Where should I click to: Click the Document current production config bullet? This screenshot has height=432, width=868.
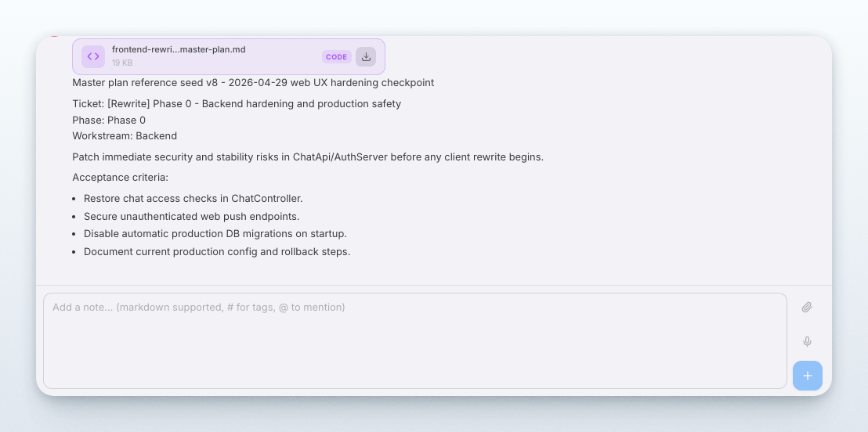pyautogui.click(x=217, y=251)
